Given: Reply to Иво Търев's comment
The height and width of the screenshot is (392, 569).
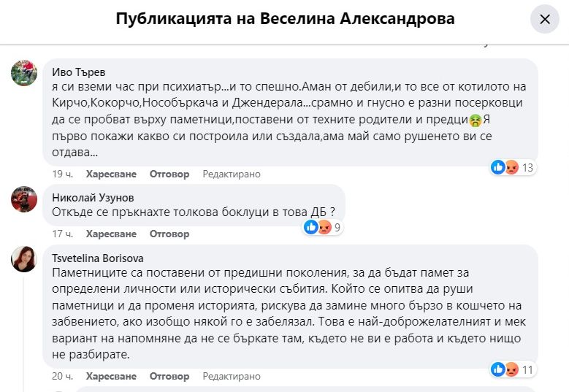Looking at the screenshot, I should 169,174.
